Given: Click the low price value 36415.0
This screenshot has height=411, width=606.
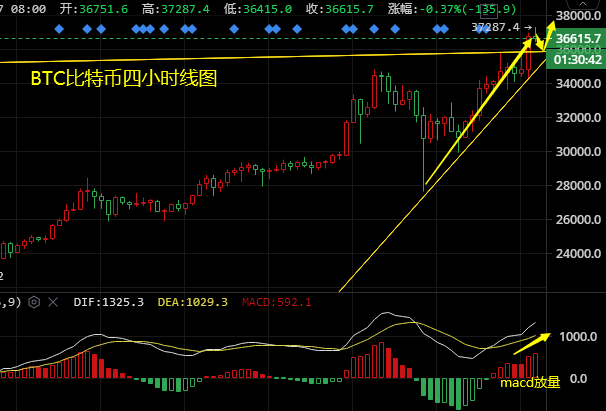Looking at the screenshot, I should click(x=267, y=9).
